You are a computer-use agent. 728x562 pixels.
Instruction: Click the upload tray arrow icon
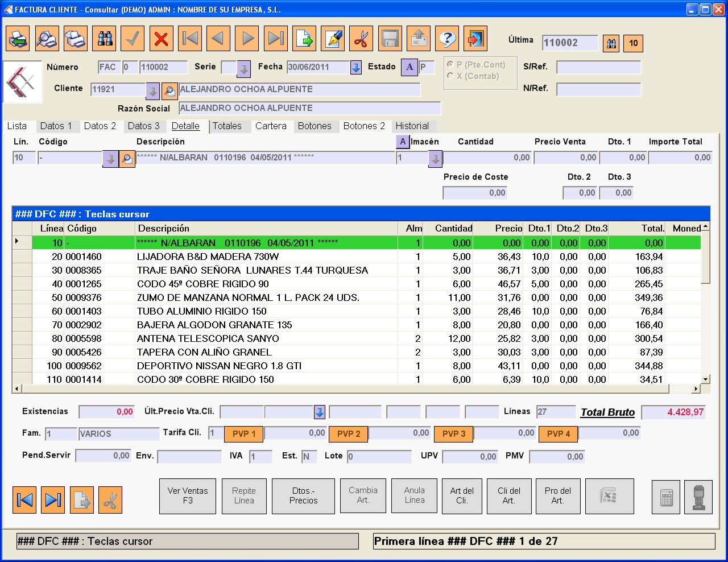tap(419, 39)
